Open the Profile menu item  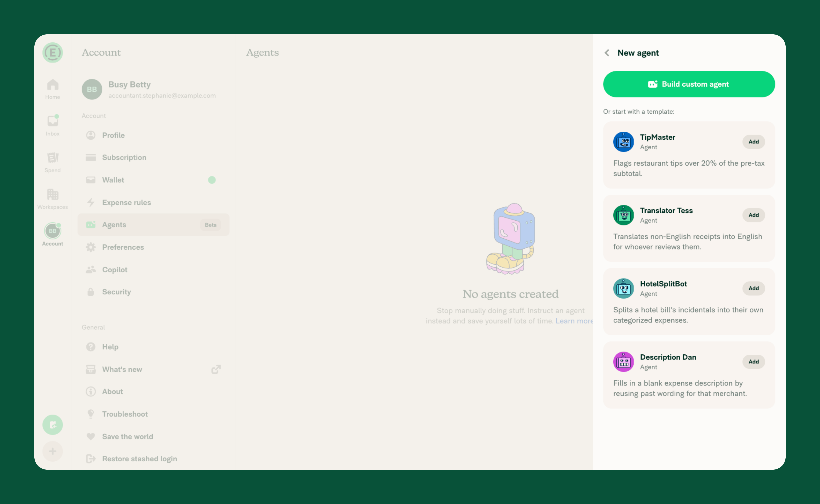click(x=153, y=135)
